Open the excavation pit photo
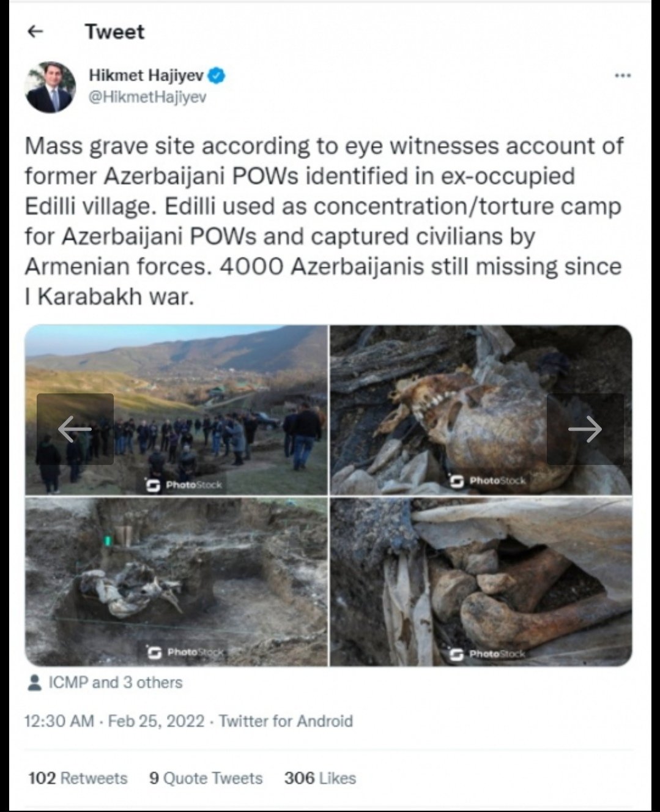660x812 pixels. tap(176, 581)
